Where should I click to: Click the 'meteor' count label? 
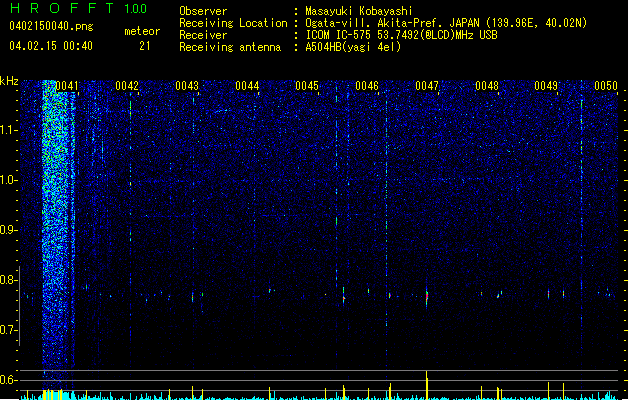click(x=142, y=31)
